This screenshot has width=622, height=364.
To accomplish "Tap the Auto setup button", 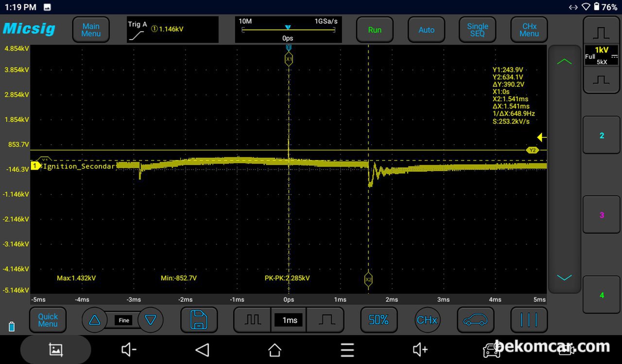I will coord(426,30).
